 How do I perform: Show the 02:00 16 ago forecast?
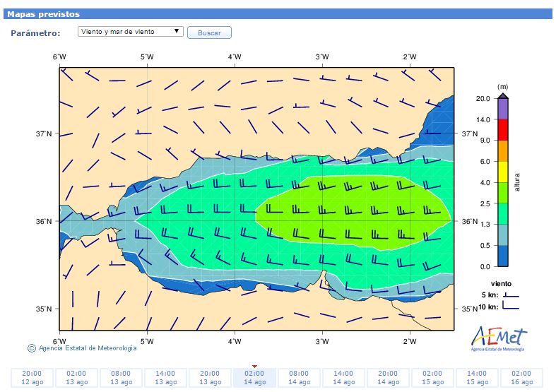pyautogui.click(x=521, y=378)
